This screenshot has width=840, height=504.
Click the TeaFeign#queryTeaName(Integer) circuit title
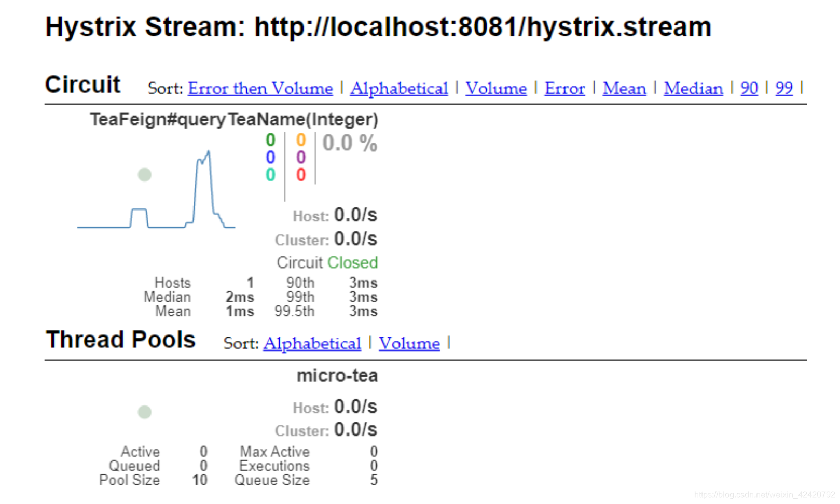[234, 120]
